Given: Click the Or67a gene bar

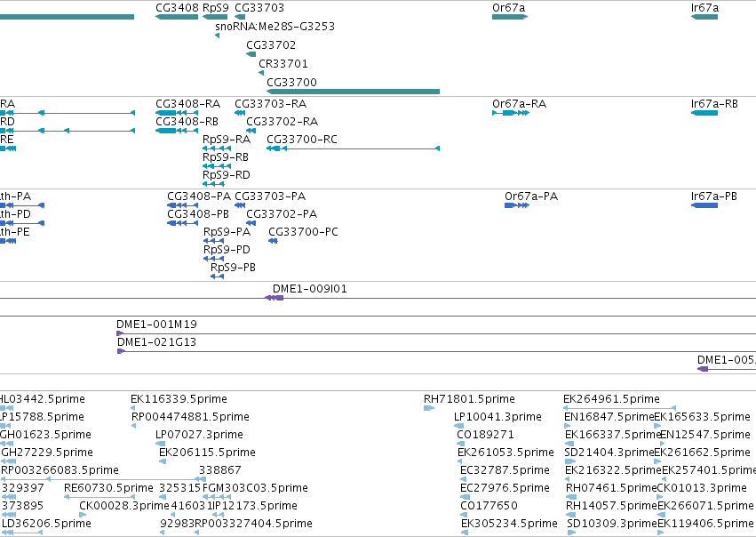Looking at the screenshot, I should click(510, 17).
